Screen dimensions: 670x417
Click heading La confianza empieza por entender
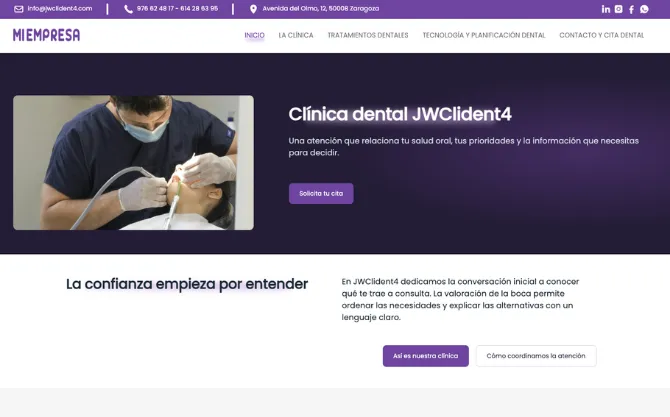pos(187,284)
